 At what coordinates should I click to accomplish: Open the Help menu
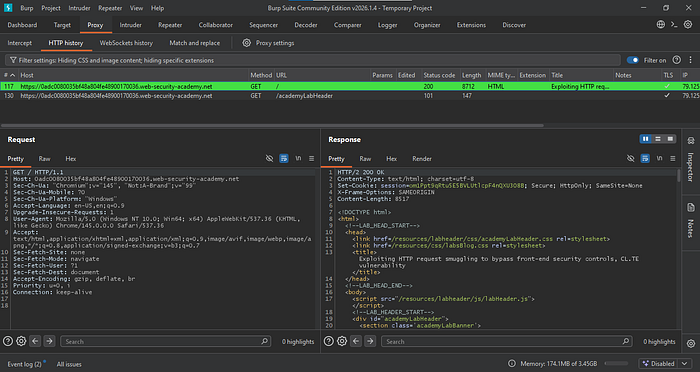click(157, 8)
